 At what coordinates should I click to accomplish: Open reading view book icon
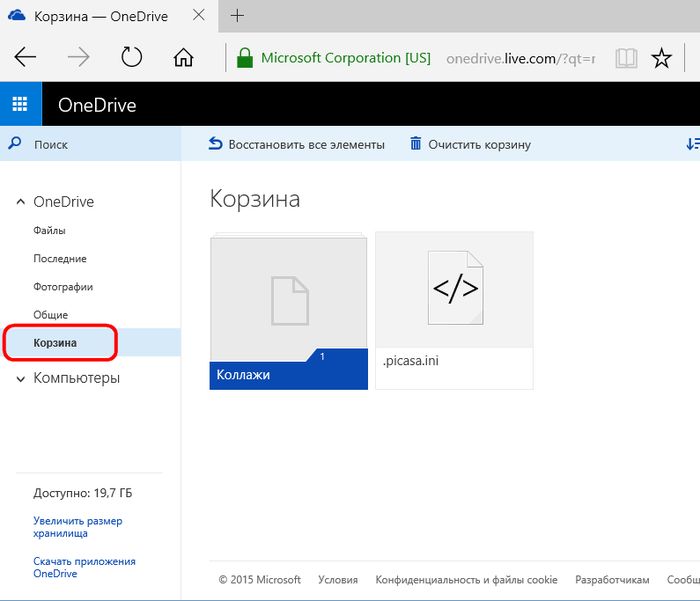tap(626, 58)
